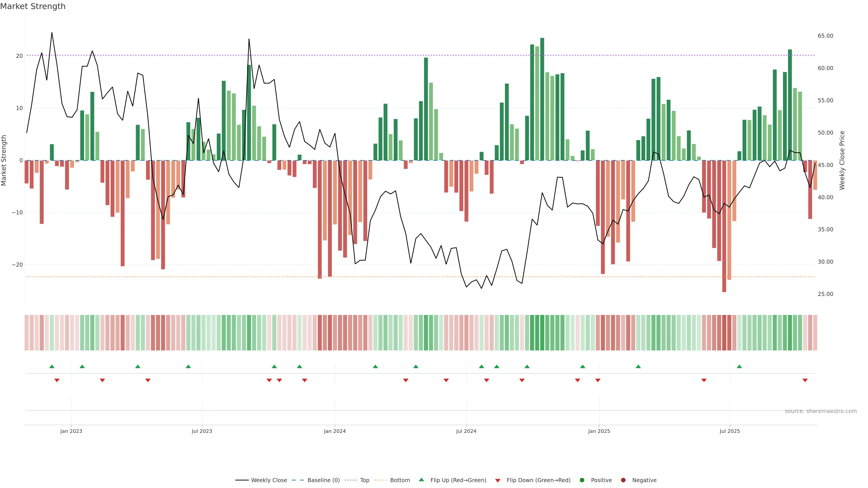Click the Weekly Close Price axis title
This screenshot has width=868, height=488.
pyautogui.click(x=842, y=160)
